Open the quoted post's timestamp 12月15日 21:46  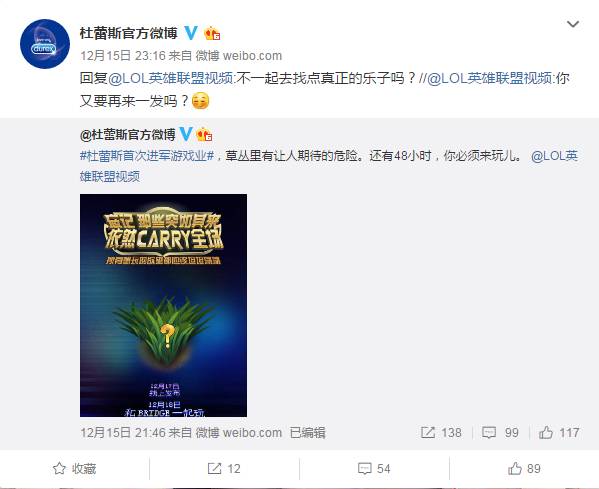(x=123, y=433)
